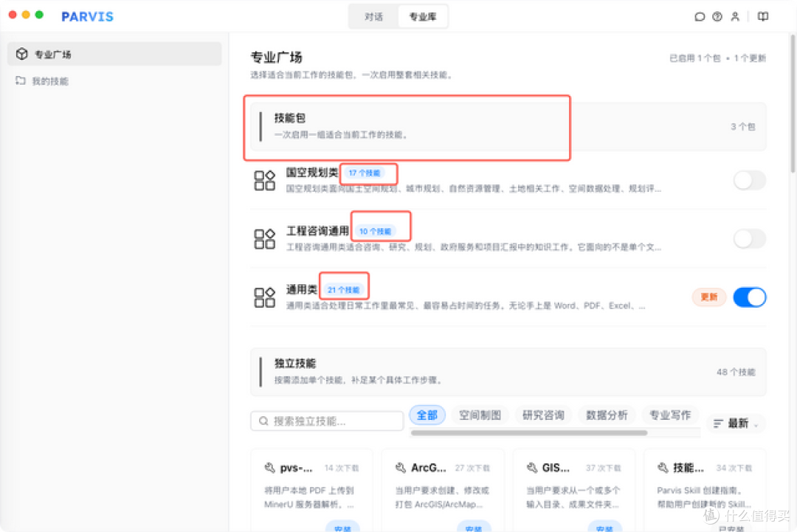Click the vertical scrollbar on the right
Viewport: 797px width, 532px height.
(793, 104)
